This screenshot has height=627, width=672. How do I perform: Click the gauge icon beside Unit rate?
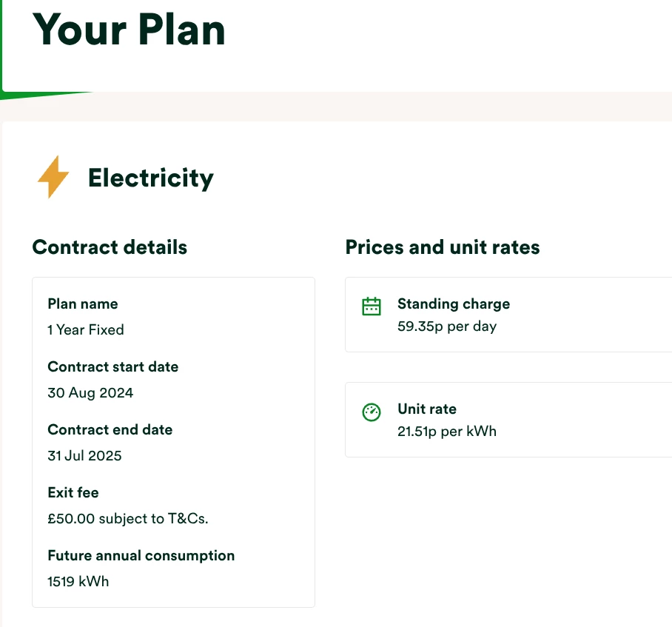[x=371, y=412]
